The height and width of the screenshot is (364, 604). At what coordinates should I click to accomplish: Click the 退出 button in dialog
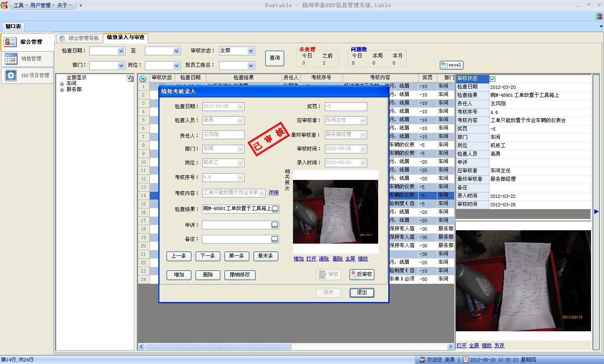click(362, 292)
